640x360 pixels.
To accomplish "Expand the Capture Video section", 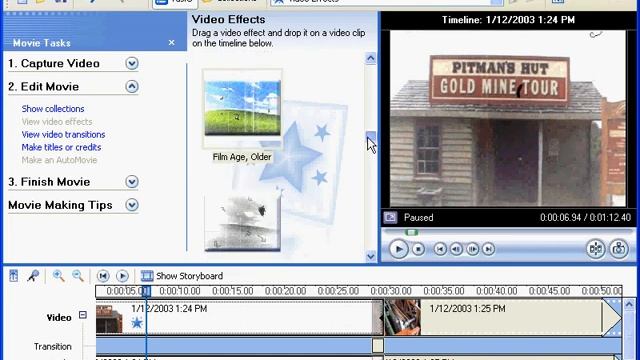I will point(132,63).
